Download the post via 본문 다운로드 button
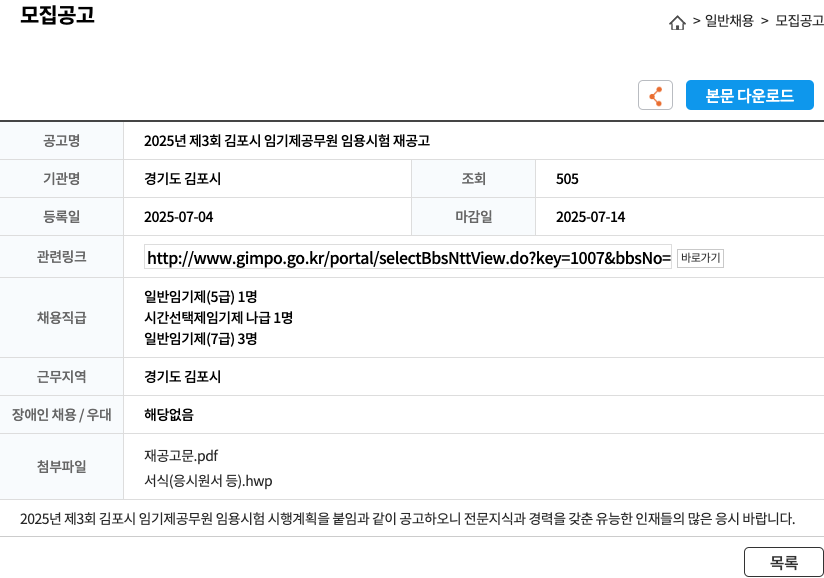The width and height of the screenshot is (824, 578). point(749,95)
